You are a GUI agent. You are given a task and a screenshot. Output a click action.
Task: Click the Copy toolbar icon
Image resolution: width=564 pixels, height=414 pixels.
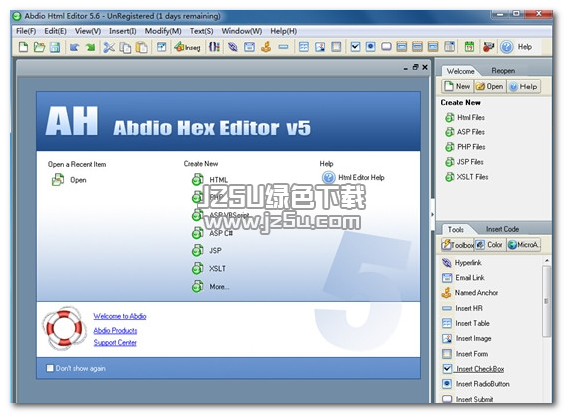click(x=125, y=47)
